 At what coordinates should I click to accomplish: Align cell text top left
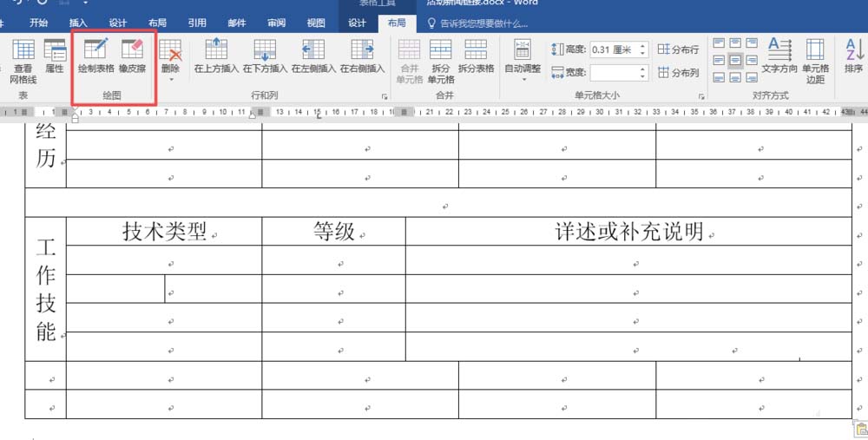pos(719,43)
